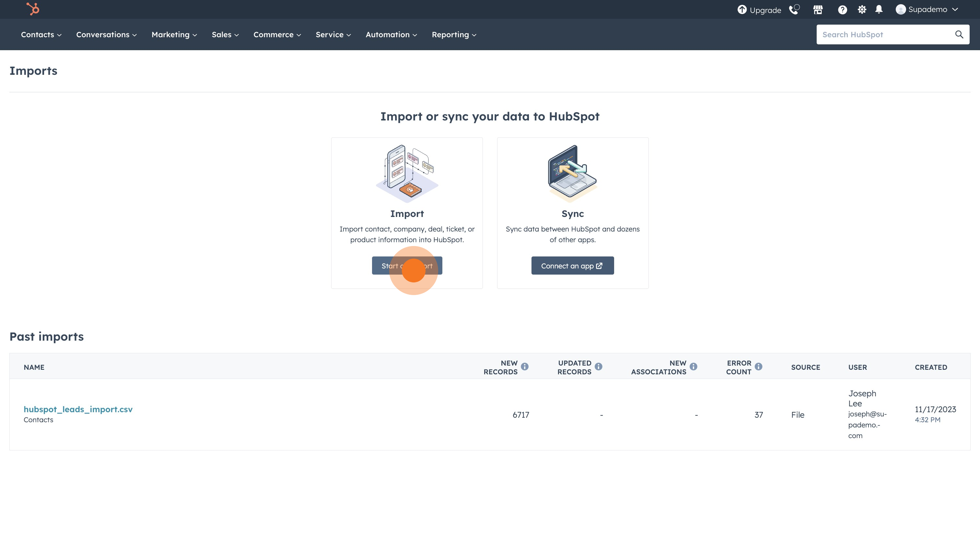Click the Upgrade link text

pos(765,10)
